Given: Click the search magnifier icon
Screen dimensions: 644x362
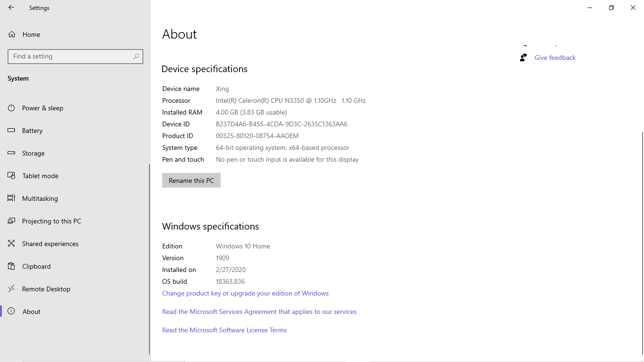Looking at the screenshot, I should pyautogui.click(x=136, y=56).
